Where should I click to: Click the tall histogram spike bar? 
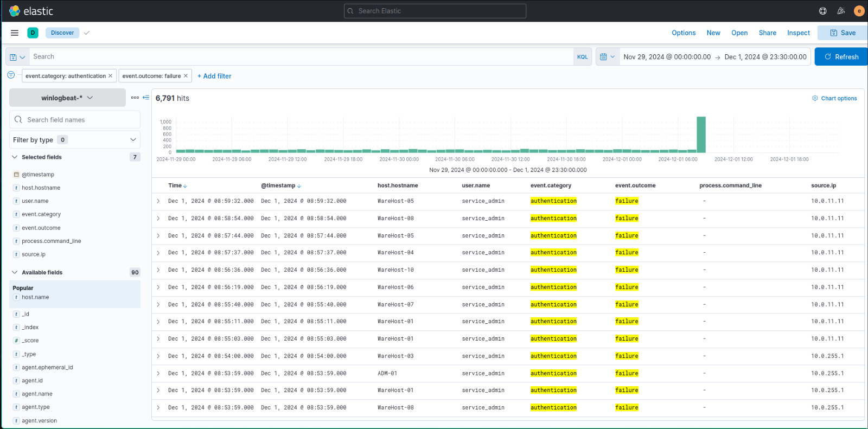point(701,135)
